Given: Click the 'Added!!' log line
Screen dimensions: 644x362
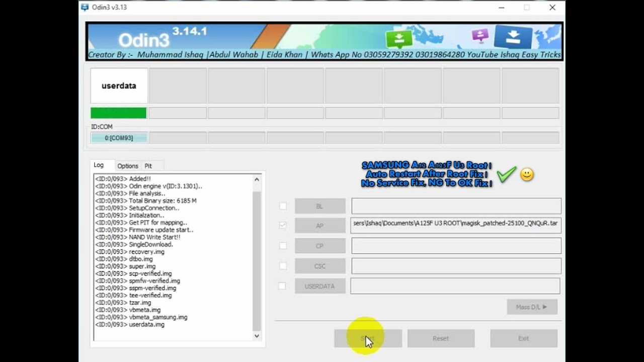Looking at the screenshot, I should point(123,179).
